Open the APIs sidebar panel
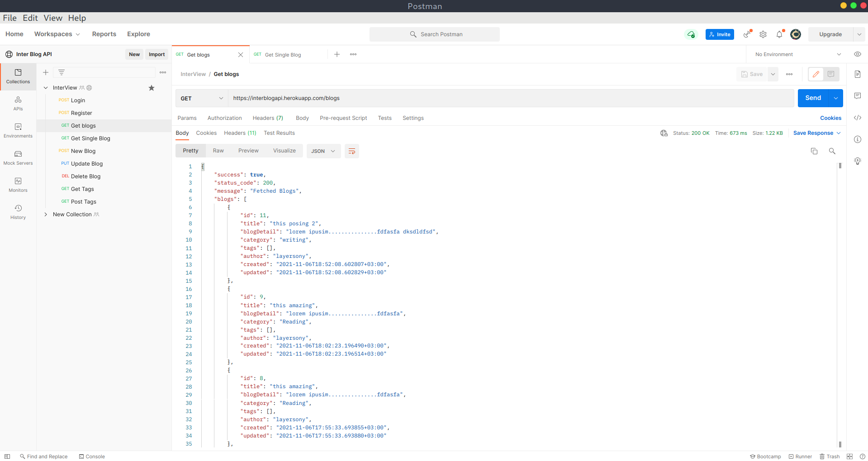The width and height of the screenshot is (868, 461). (x=18, y=104)
